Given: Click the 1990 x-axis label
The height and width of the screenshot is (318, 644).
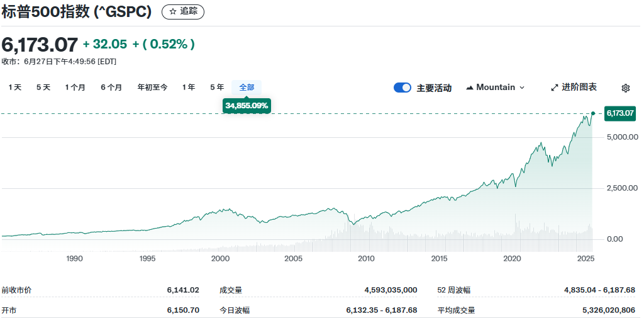Looking at the screenshot, I should pos(74,258).
